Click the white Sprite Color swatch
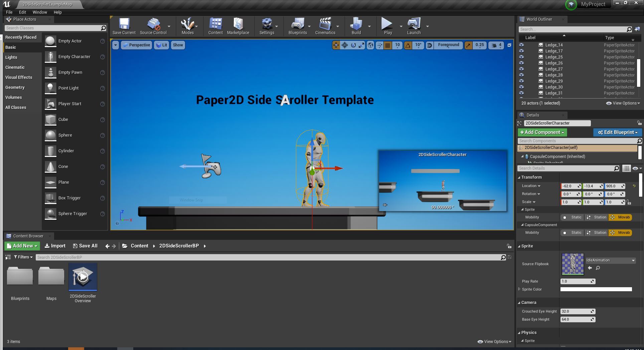The height and width of the screenshot is (350, 644). point(596,290)
